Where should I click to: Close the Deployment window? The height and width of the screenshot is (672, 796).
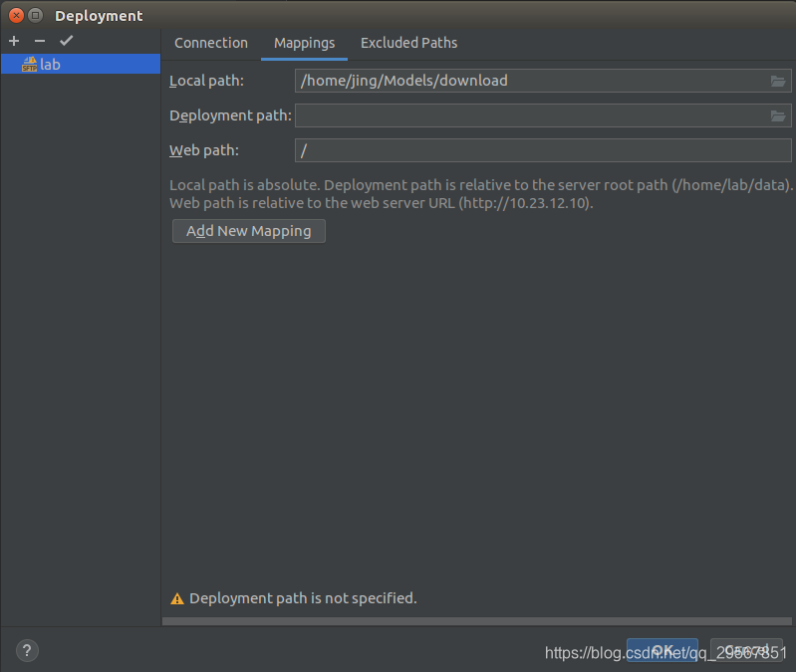click(16, 15)
